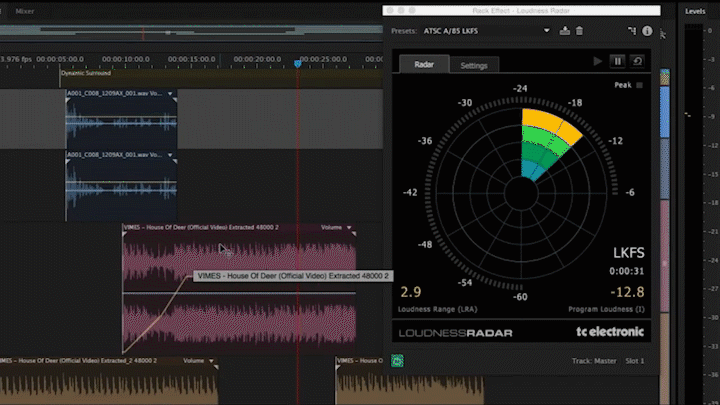Click the session overview navigator bar
The image size is (720, 405).
click(x=191, y=33)
